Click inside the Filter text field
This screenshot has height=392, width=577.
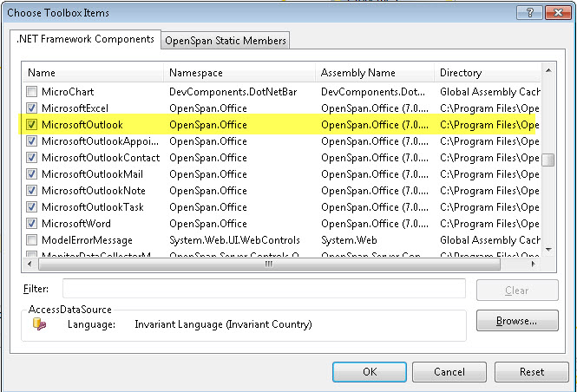tap(264, 289)
